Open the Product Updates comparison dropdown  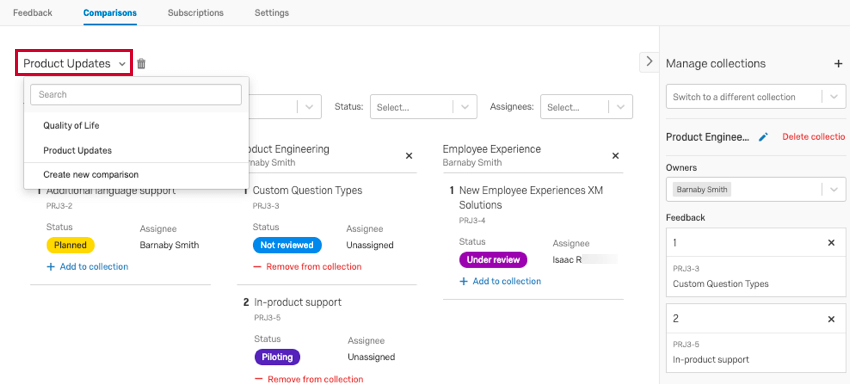(74, 63)
